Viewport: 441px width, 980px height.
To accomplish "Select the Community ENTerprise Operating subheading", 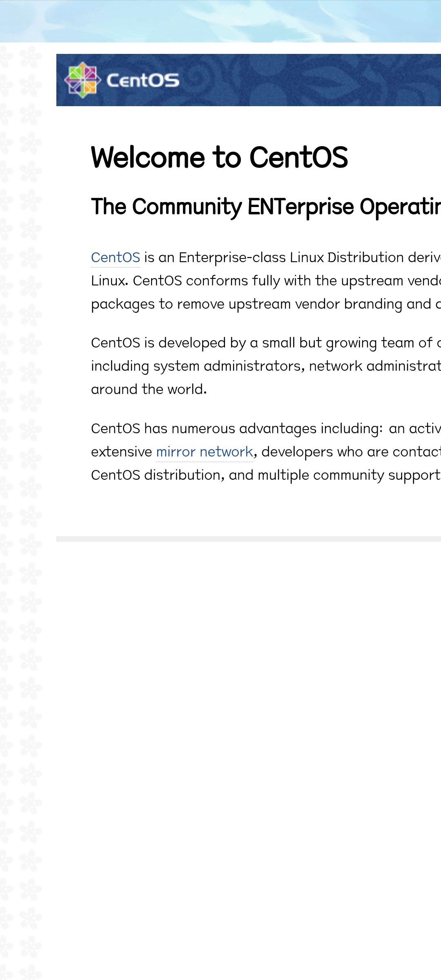I will click(266, 207).
